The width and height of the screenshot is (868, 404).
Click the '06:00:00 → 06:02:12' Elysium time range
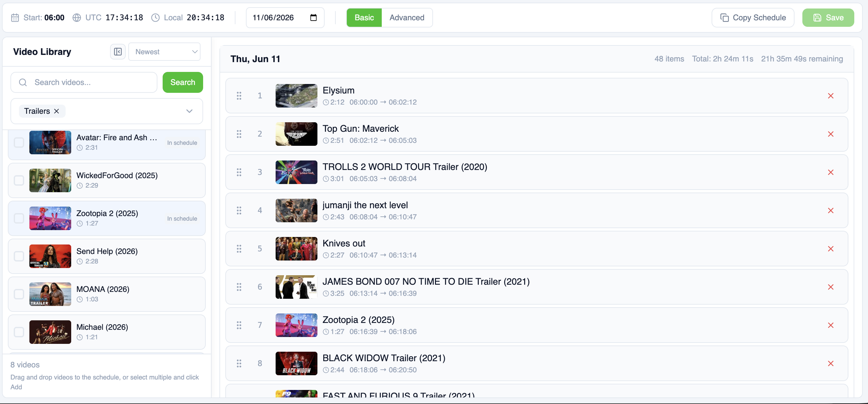383,102
